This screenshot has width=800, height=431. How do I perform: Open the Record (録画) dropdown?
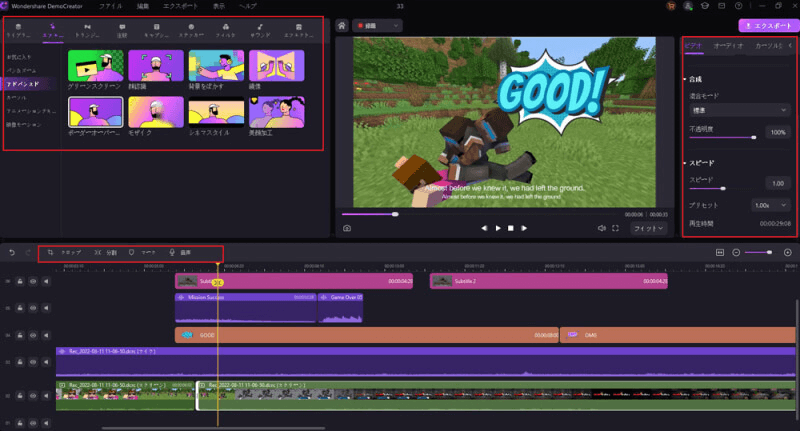378,26
